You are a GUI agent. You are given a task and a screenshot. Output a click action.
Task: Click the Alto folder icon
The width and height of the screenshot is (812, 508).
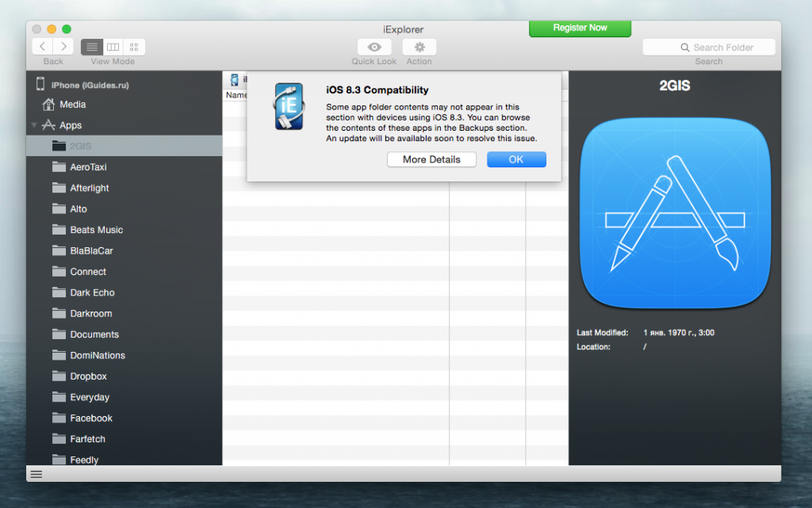click(x=59, y=208)
